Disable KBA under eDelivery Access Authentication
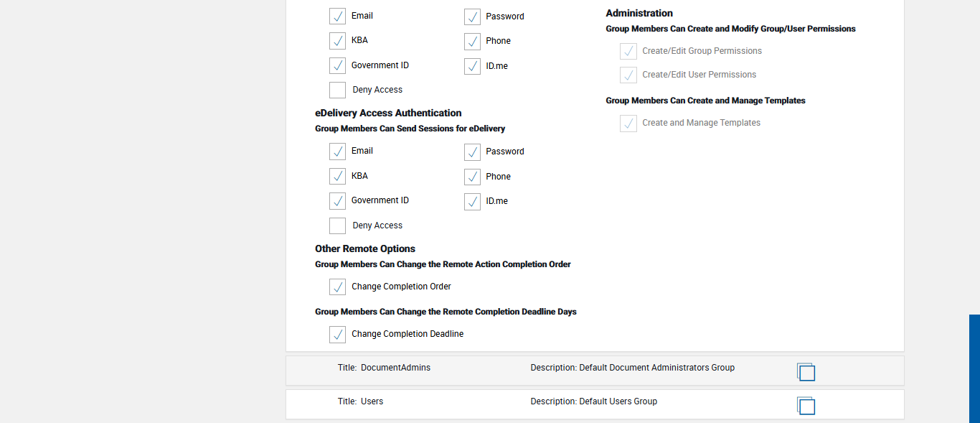The image size is (980, 423). tap(337, 177)
